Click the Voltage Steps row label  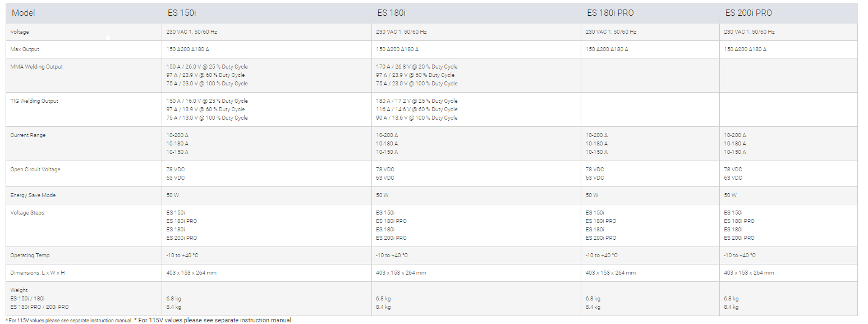[x=27, y=213]
